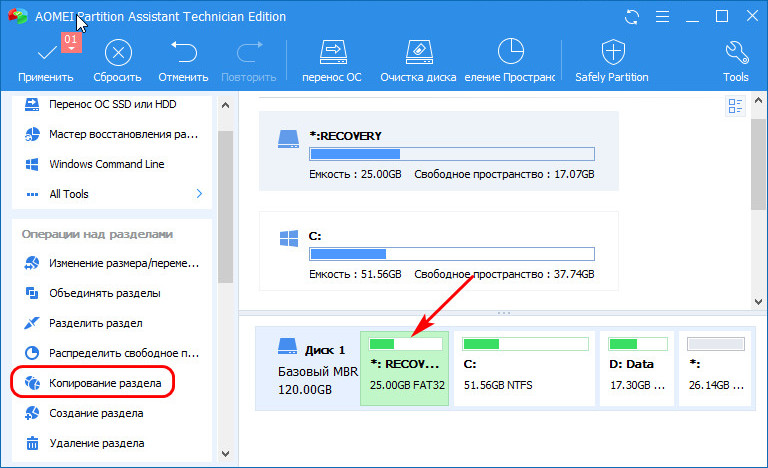768x468 pixels.
Task: Open Мастер восстановления раздела wizard
Action: point(112,134)
